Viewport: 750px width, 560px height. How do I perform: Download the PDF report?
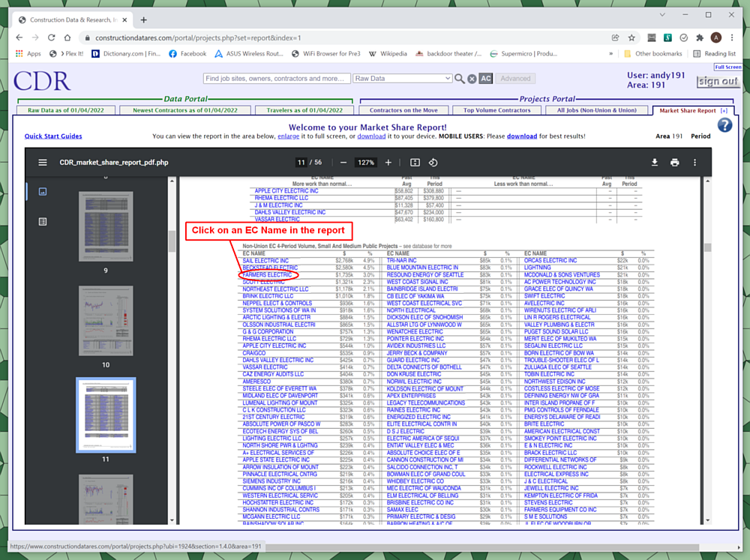coord(654,163)
